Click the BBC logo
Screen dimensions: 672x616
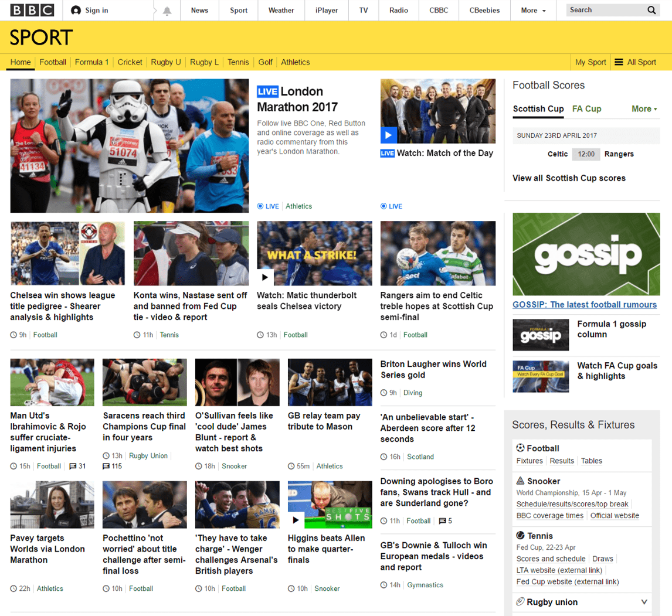[33, 11]
